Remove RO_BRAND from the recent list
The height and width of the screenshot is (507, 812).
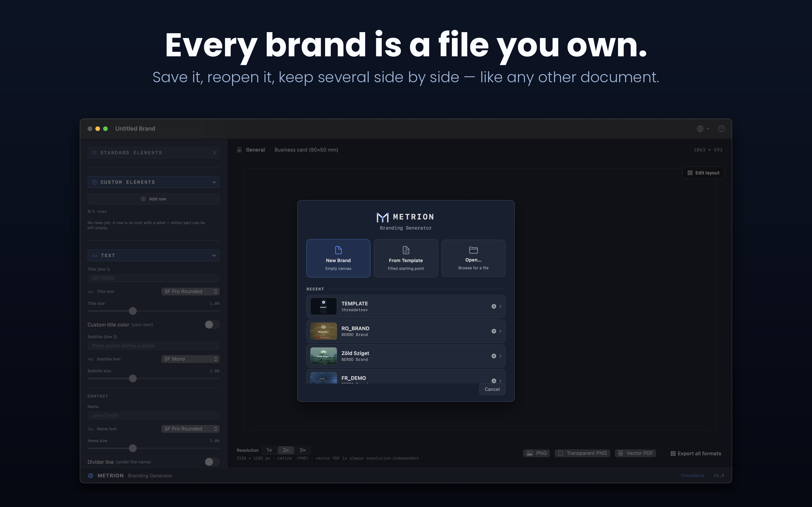click(494, 331)
